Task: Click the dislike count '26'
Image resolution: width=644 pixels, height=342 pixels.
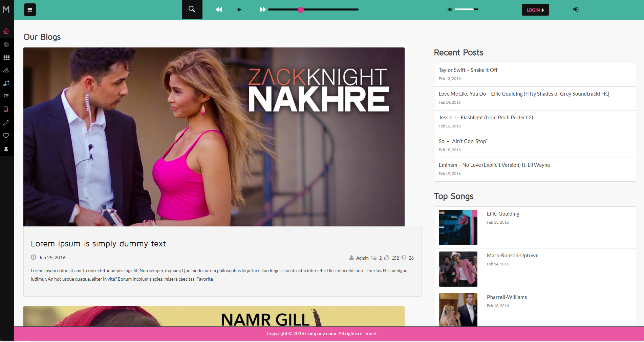Action: [411, 258]
